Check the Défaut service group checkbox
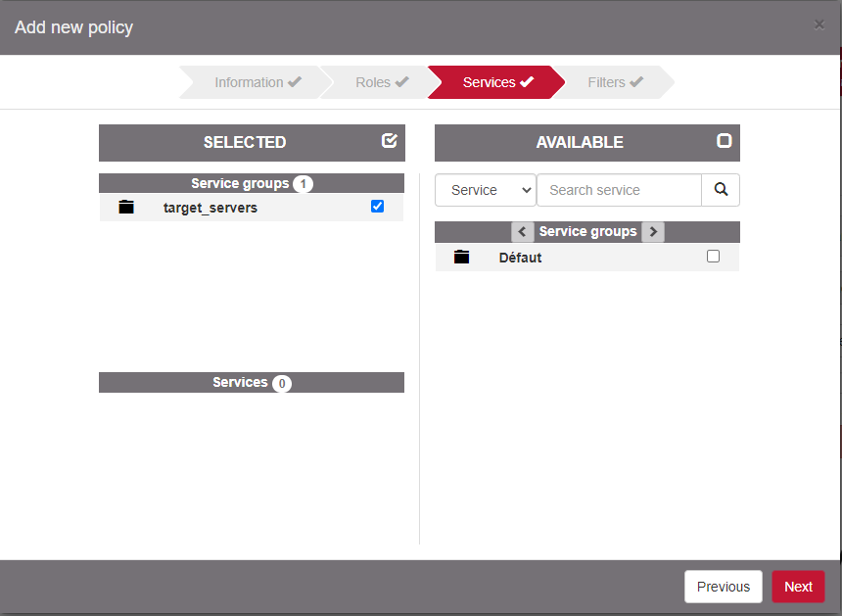This screenshot has height=616, width=842. tap(713, 257)
